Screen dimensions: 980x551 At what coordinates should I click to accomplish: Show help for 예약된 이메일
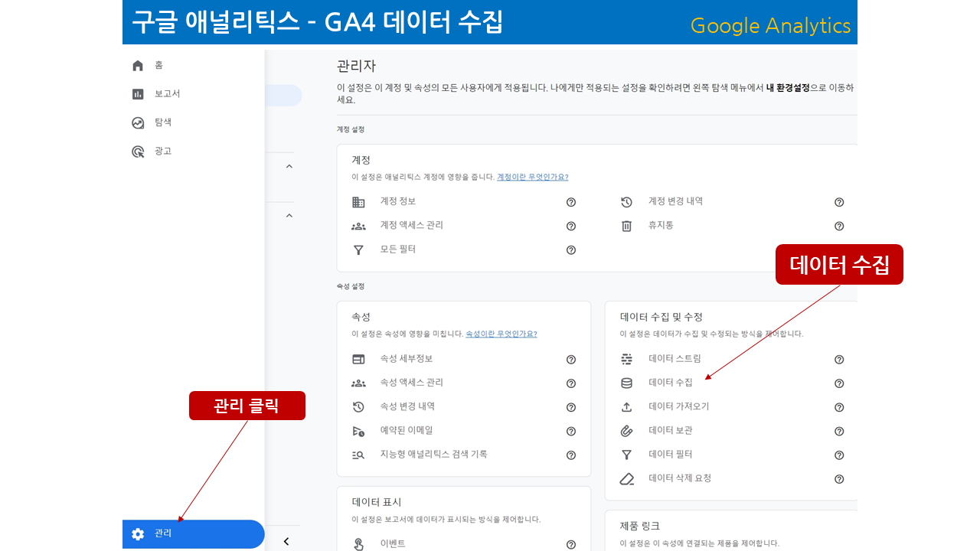click(x=571, y=432)
